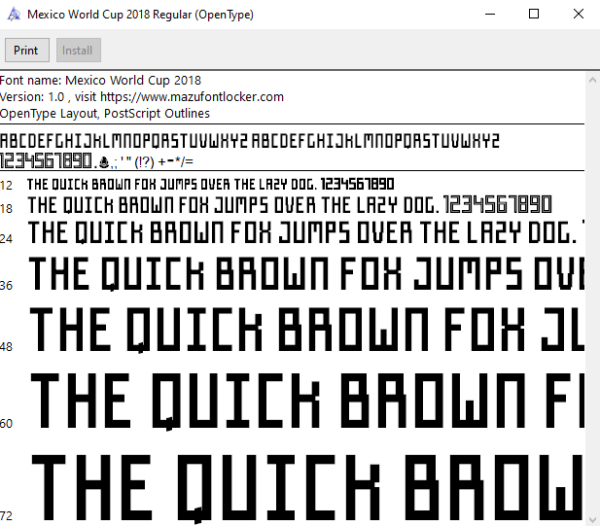The height and width of the screenshot is (526, 600).
Task: Minimize the font viewer window
Action: (x=490, y=14)
